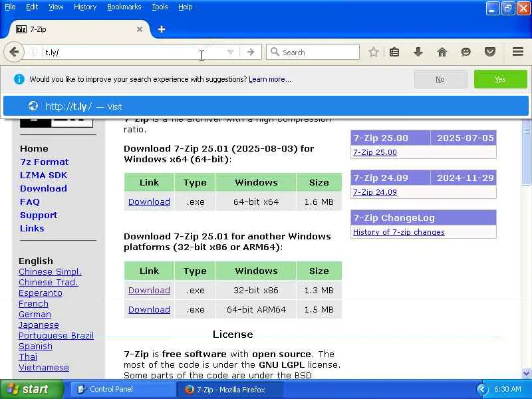Click the globe icon in URL suggestion

(33, 106)
